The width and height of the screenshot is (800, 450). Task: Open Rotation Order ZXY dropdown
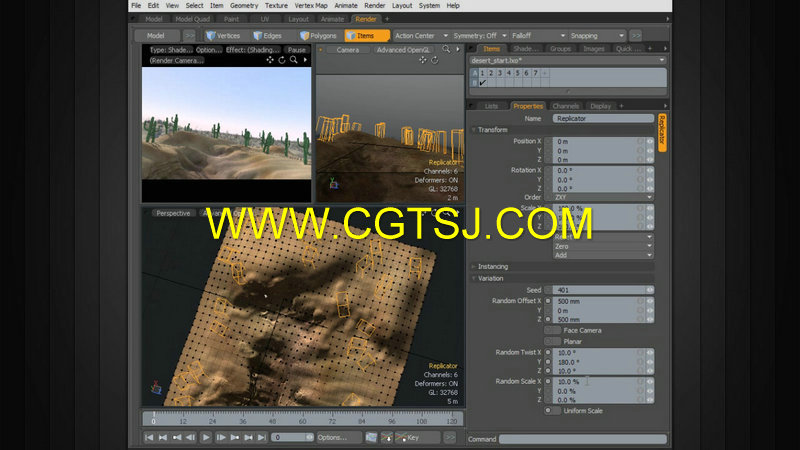pos(603,197)
